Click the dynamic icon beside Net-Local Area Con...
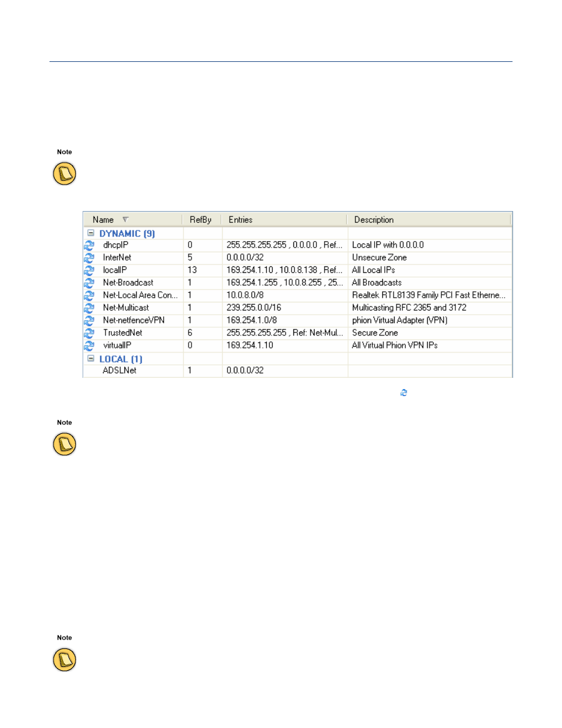The image size is (562, 728). coord(89,295)
